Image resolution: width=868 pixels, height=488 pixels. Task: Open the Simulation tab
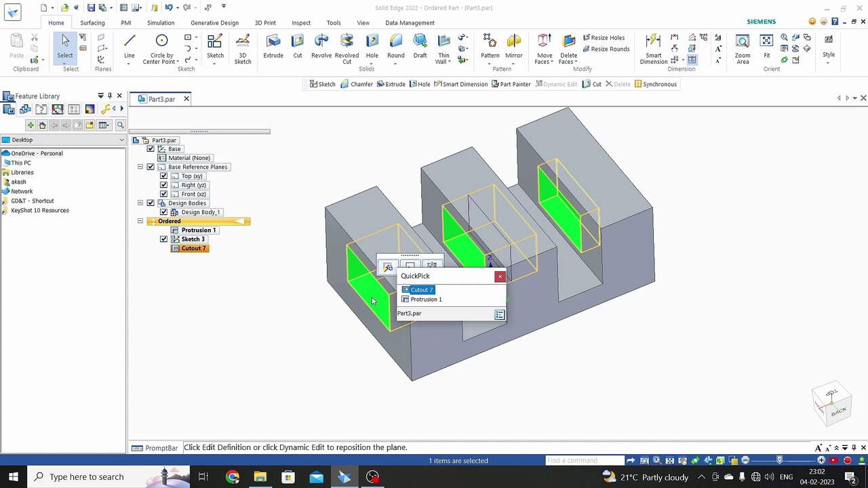click(161, 22)
